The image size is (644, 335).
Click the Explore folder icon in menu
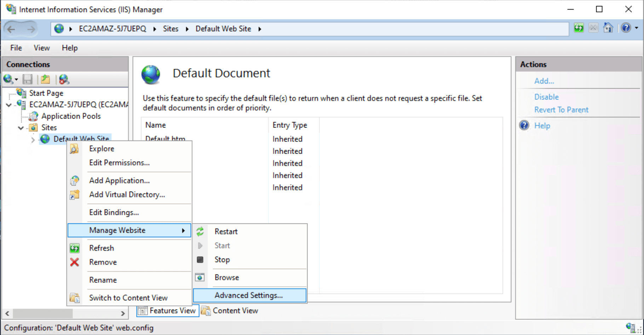(74, 149)
